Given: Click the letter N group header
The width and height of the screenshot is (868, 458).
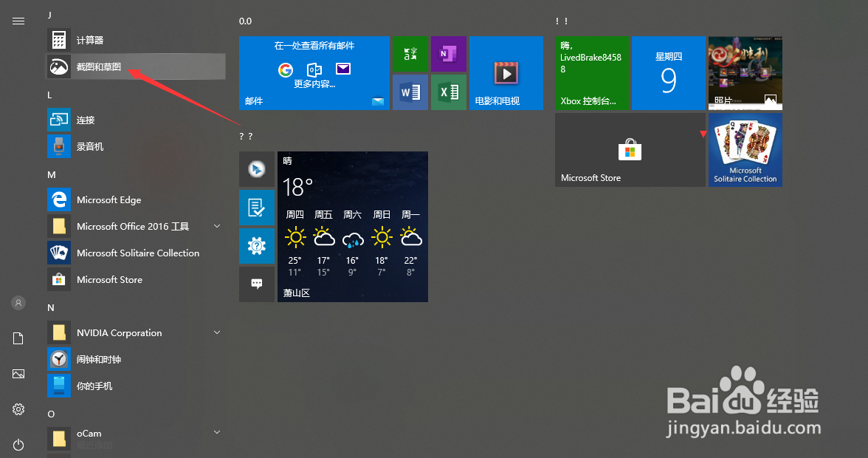Looking at the screenshot, I should (x=51, y=307).
